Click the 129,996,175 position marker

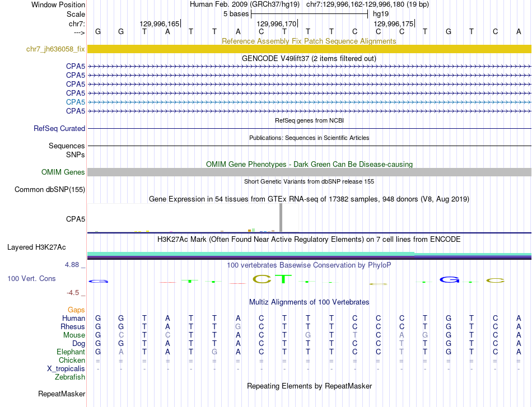click(x=394, y=24)
